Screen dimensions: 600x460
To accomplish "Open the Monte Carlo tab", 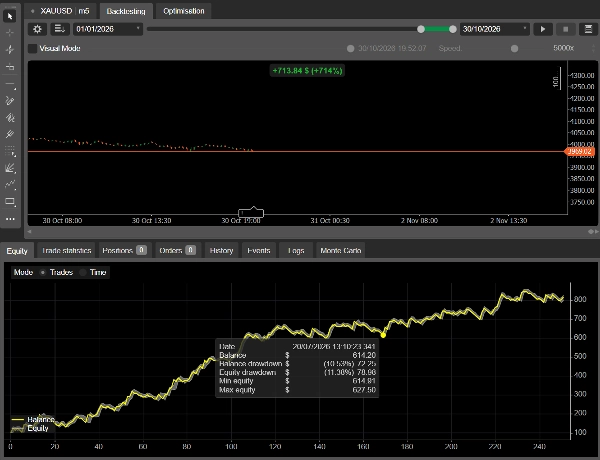I will click(x=341, y=251).
